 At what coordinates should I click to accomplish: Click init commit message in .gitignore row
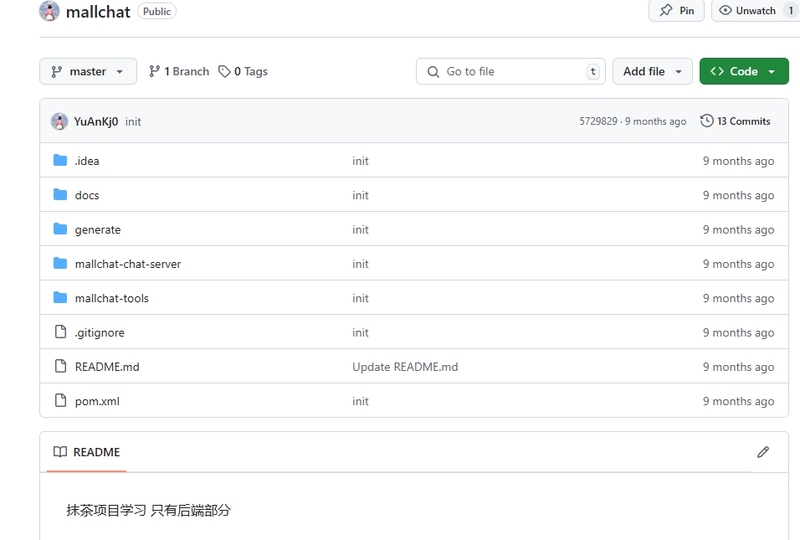(360, 333)
